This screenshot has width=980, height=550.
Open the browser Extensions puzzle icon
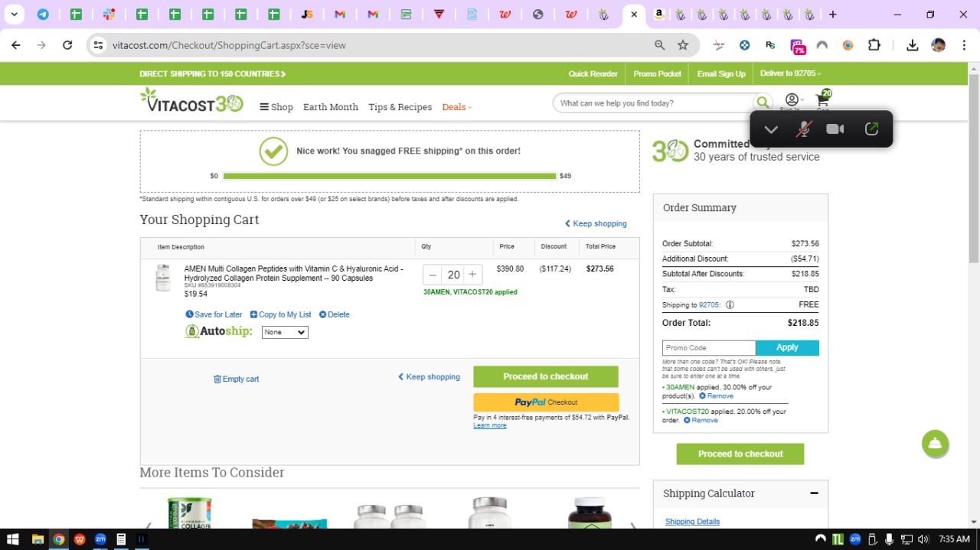[874, 45]
